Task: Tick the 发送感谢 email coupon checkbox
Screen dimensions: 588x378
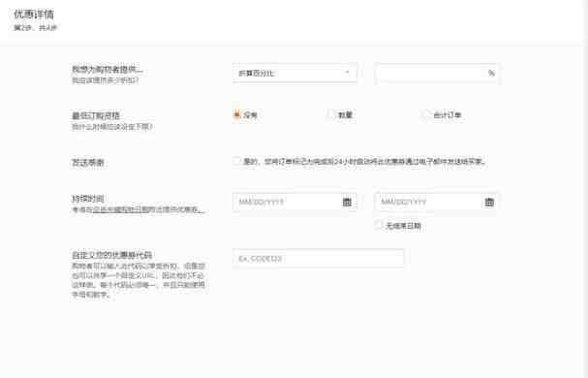Action: tap(236, 162)
